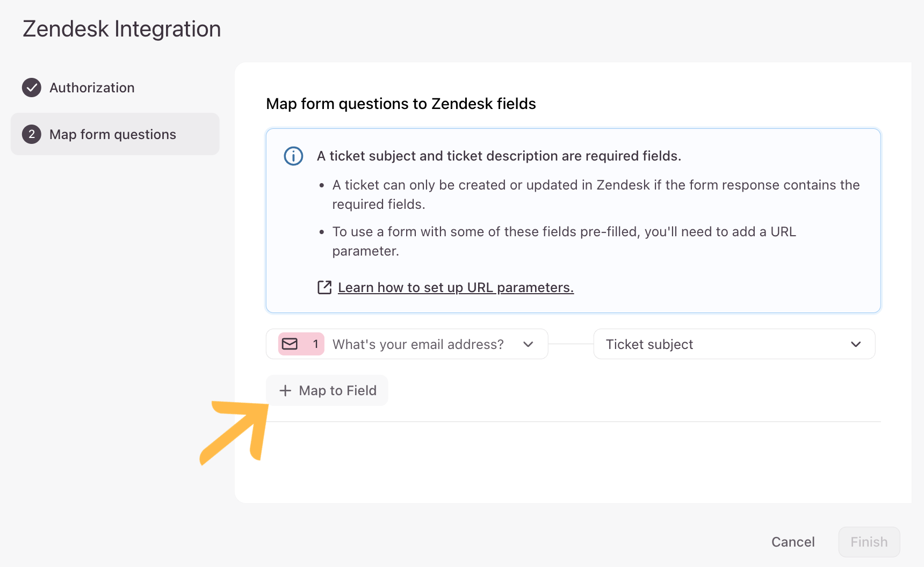924x567 pixels.
Task: Click the required fields notice text
Action: [499, 156]
